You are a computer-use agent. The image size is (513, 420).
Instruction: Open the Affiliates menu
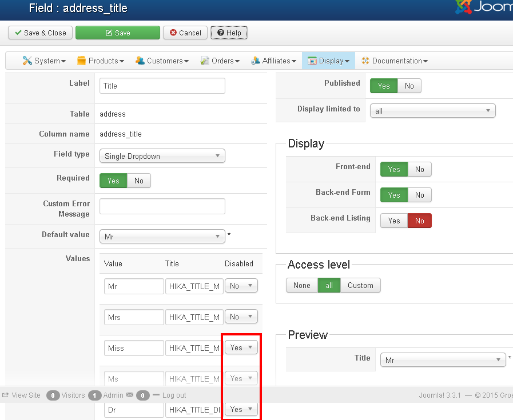[273, 61]
